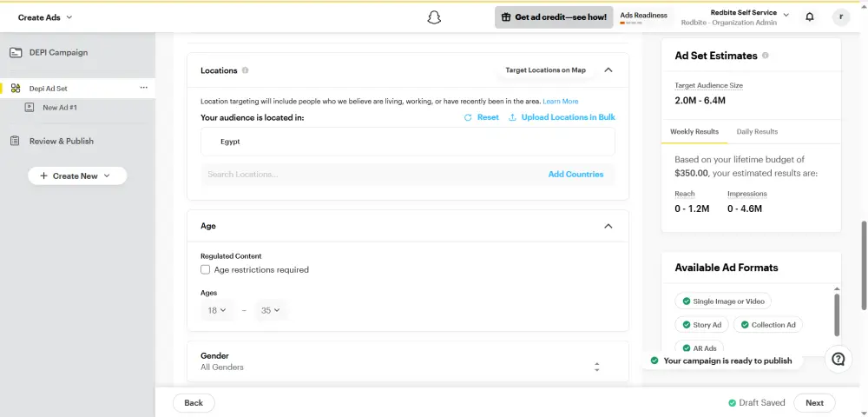
Task: Collapse the Locations section chevron
Action: point(608,70)
